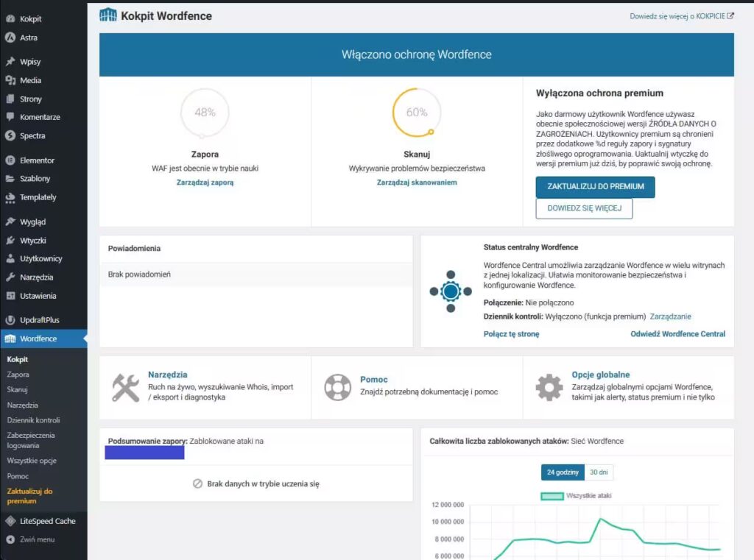The image size is (754, 560).
Task: Click the Spectra icon in sidebar
Action: 10,135
